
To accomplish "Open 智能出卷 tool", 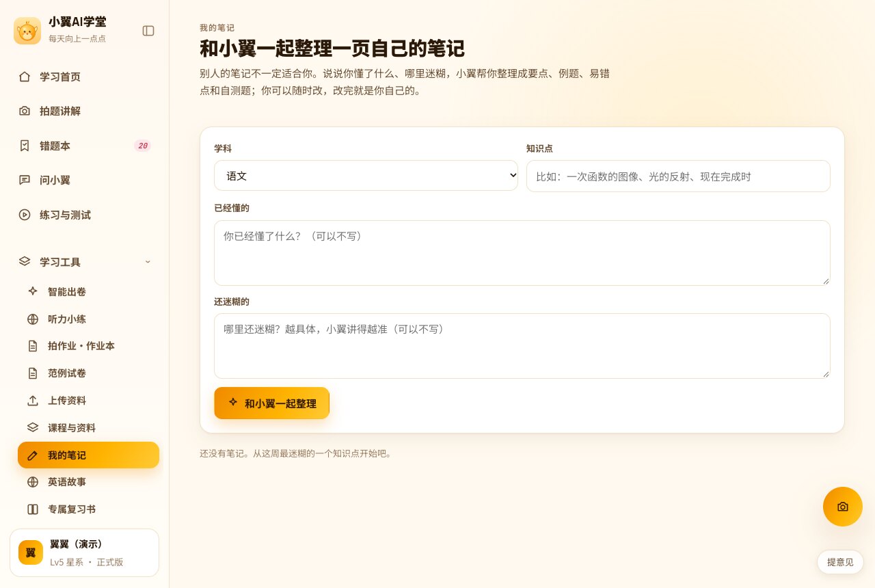I will coord(88,291).
